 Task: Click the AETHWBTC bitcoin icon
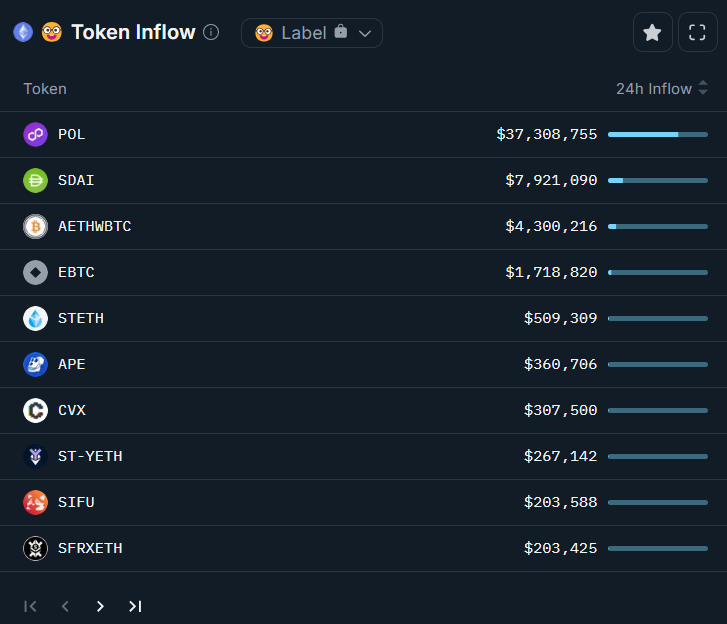click(x=35, y=226)
